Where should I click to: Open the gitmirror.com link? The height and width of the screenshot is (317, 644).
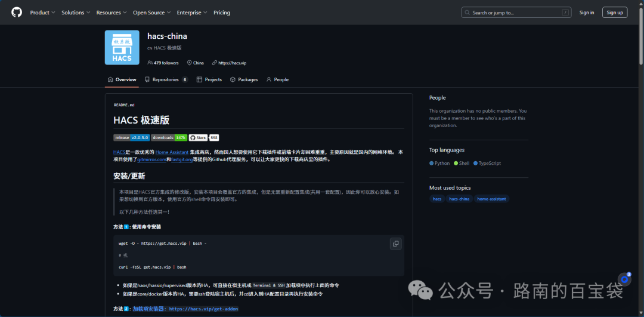(151, 159)
